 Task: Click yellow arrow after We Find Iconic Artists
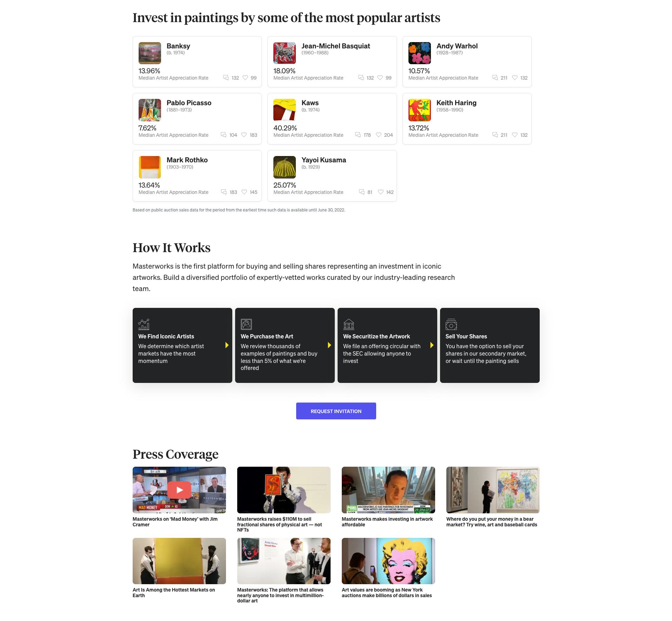(x=227, y=345)
